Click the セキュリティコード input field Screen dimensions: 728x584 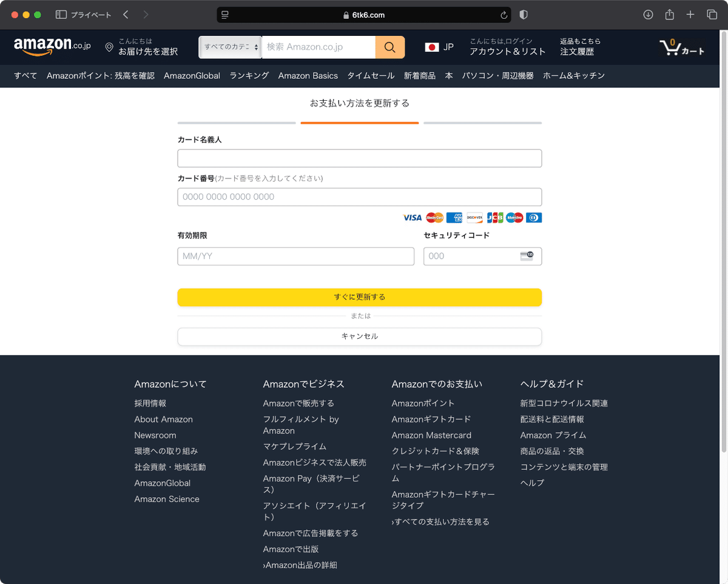click(x=483, y=256)
